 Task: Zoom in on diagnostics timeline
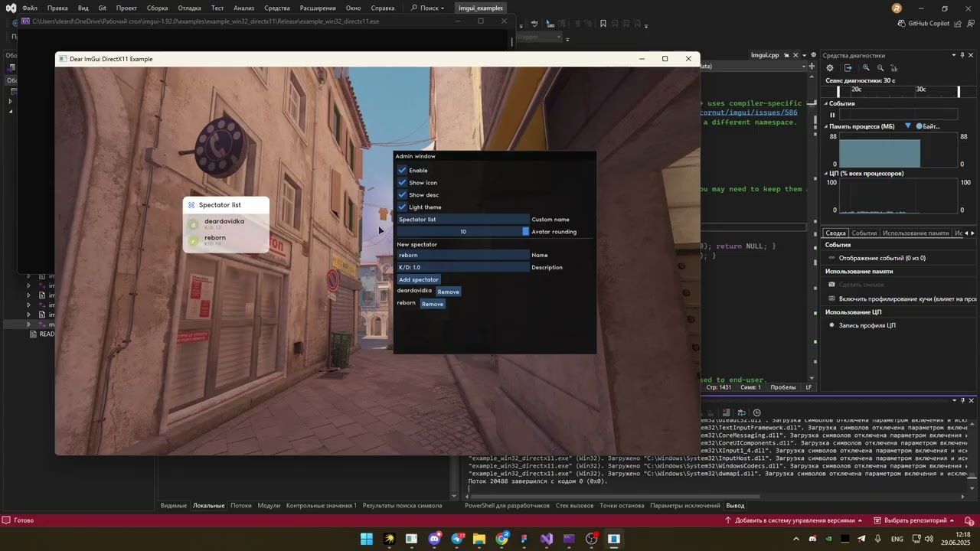pyautogui.click(x=866, y=68)
